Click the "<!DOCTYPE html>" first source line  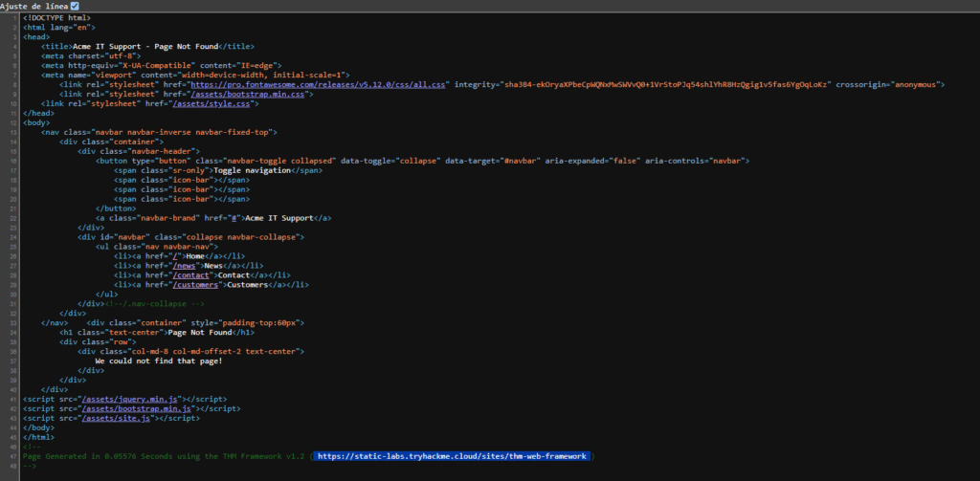(56, 17)
